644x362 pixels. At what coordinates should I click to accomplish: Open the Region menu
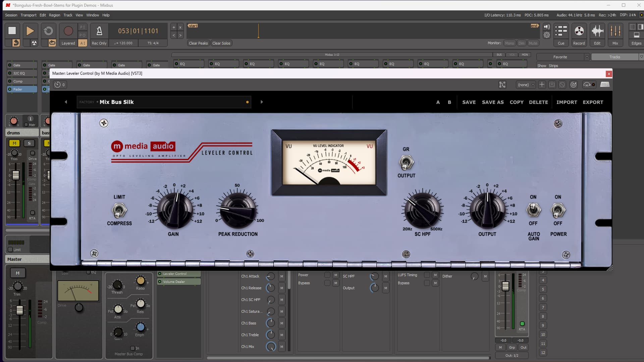tap(54, 15)
